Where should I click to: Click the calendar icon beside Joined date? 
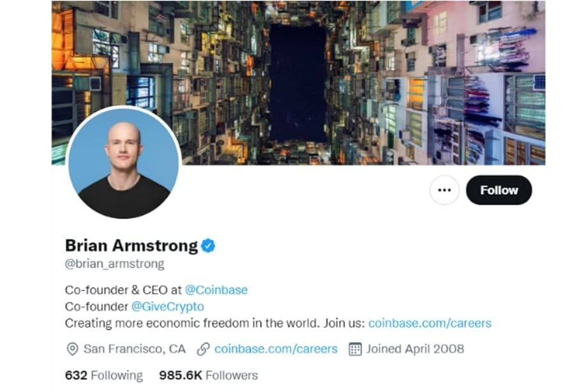point(355,349)
